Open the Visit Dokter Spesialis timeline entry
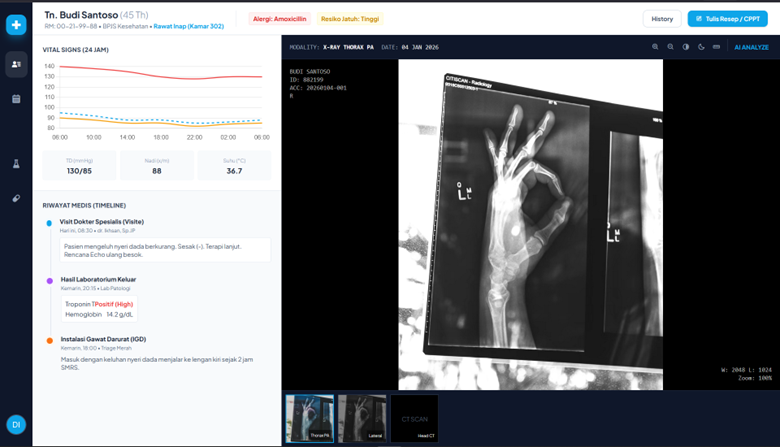This screenshot has width=780, height=447. [101, 222]
